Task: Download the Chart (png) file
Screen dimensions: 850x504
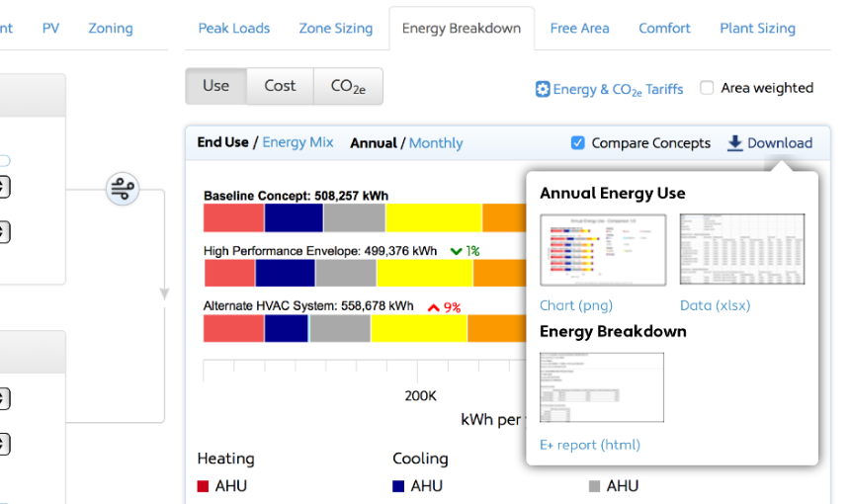Action: pyautogui.click(x=574, y=305)
